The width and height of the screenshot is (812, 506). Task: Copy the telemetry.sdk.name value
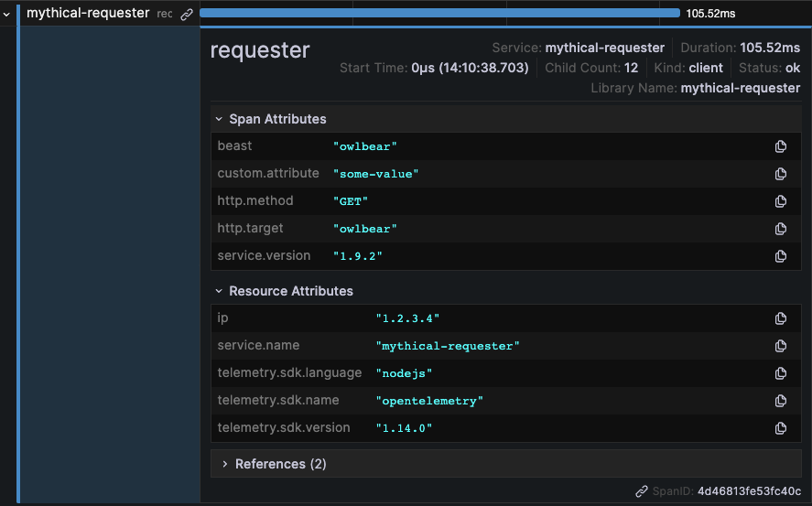point(781,401)
